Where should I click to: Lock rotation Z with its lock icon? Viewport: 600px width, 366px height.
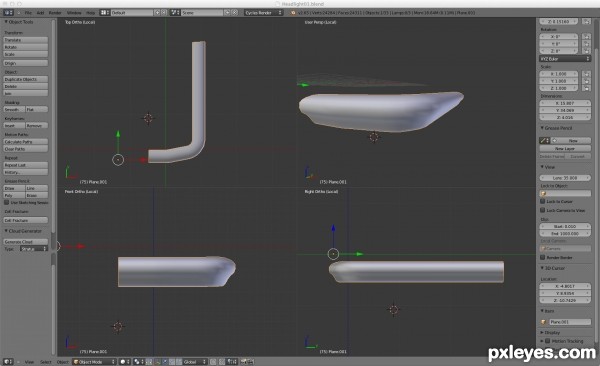click(x=586, y=51)
